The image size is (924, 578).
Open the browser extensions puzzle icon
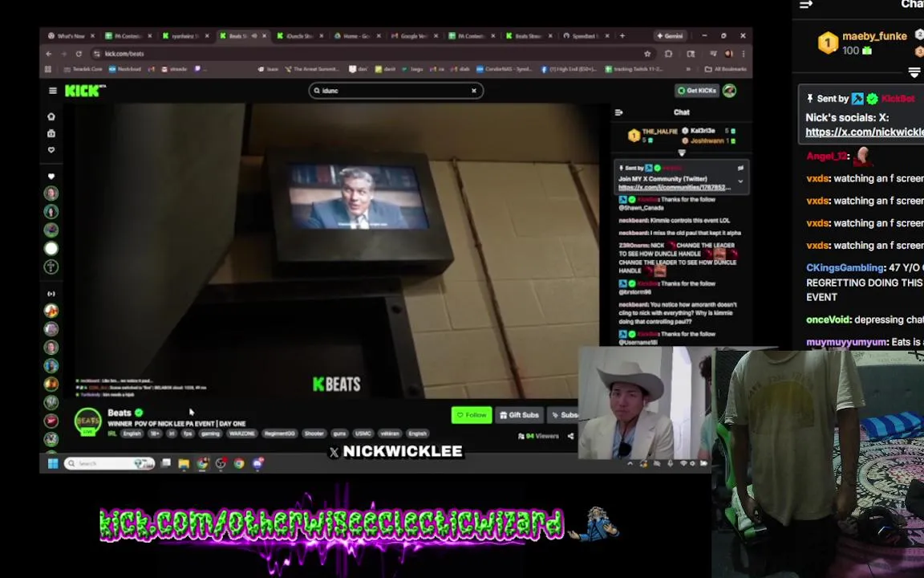(x=668, y=54)
